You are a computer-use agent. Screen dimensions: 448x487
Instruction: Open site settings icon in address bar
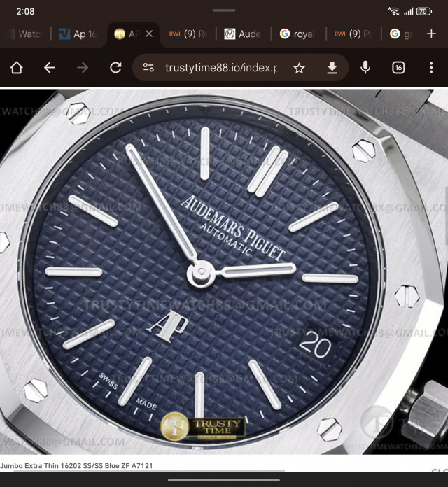click(148, 67)
